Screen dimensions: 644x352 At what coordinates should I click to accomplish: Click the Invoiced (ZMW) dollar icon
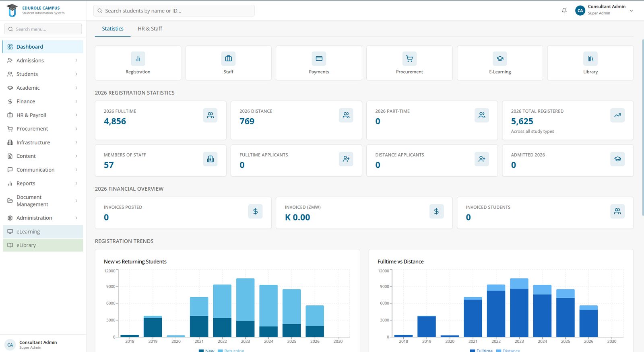(437, 212)
